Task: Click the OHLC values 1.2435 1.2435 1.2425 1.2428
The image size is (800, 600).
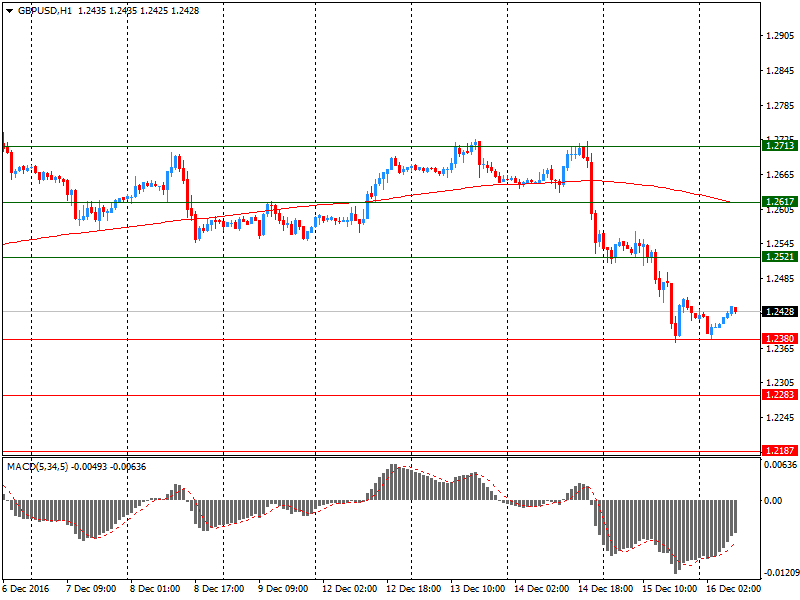Action: 138,11
